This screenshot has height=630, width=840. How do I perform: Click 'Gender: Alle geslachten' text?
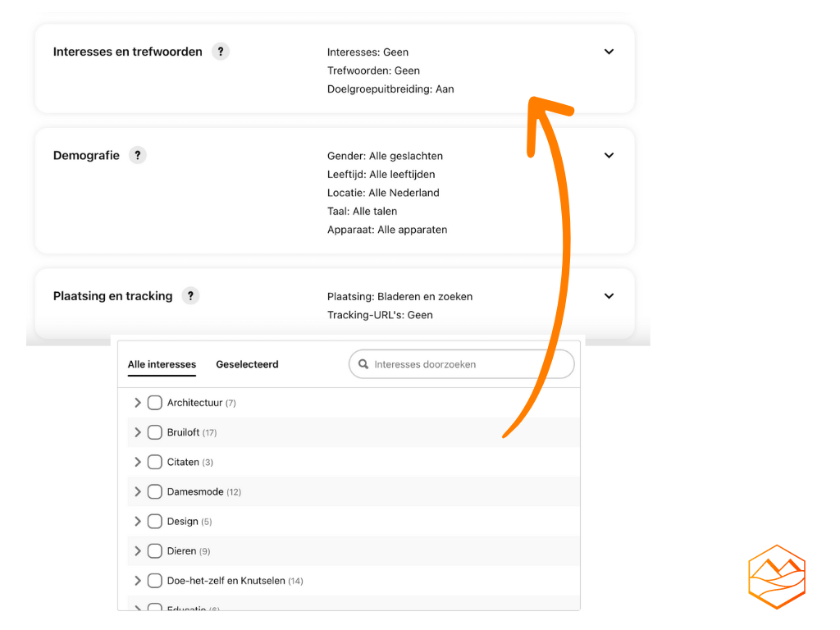(x=386, y=156)
